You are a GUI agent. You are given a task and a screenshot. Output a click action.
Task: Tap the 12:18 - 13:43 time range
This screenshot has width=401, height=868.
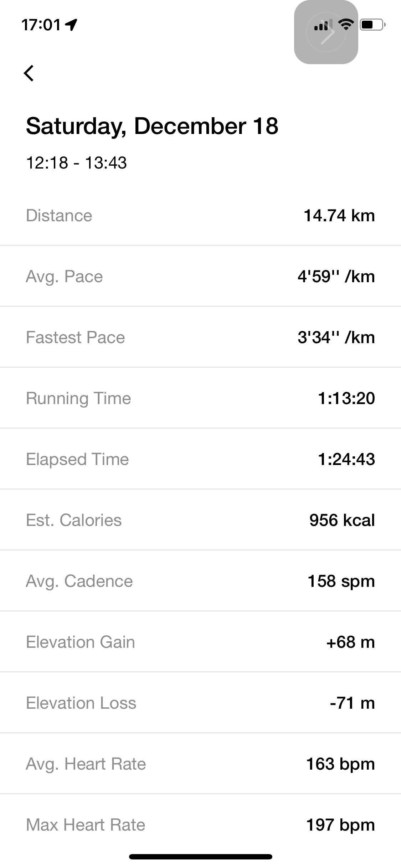click(x=76, y=163)
